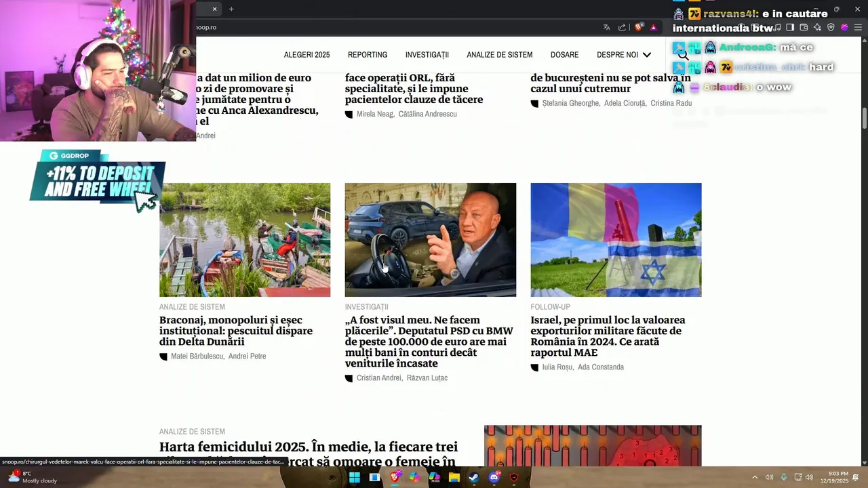Viewport: 868px width, 488px height.
Task: Open author Adela Cioruță's page
Action: click(625, 103)
